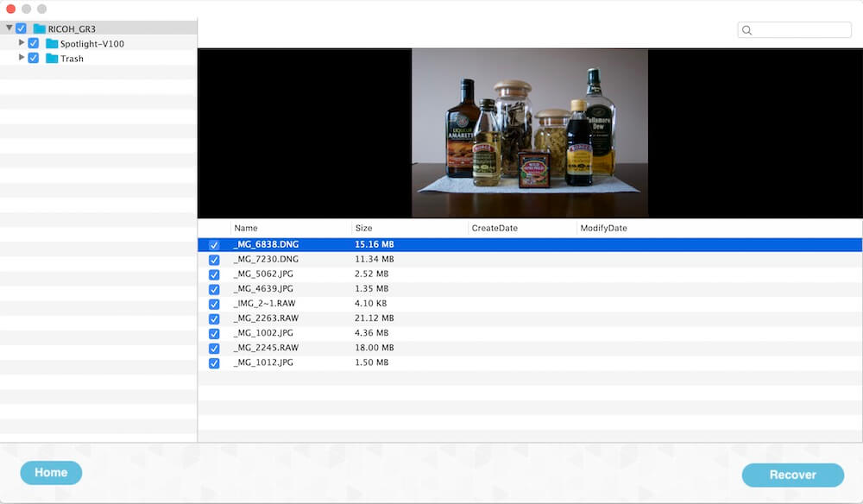Image resolution: width=863 pixels, height=504 pixels.
Task: Select the _MG_1012.JPG file name
Action: click(x=263, y=363)
